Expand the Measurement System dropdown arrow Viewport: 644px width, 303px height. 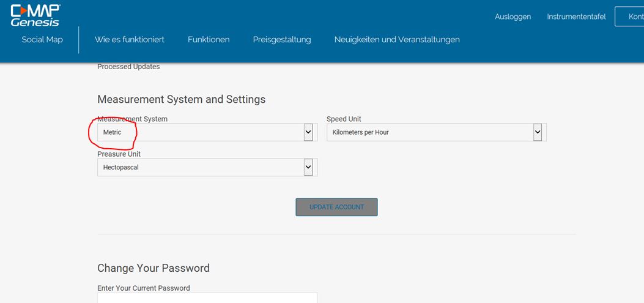point(308,132)
